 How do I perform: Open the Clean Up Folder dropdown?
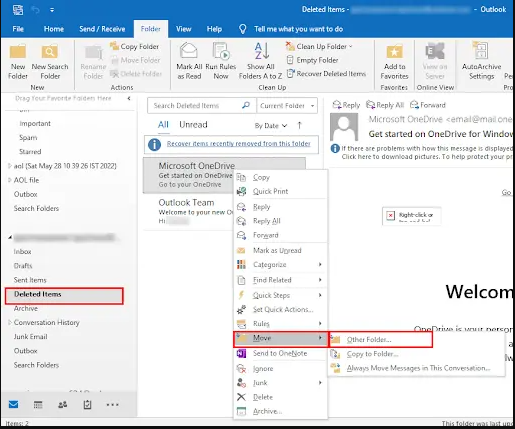click(x=350, y=46)
